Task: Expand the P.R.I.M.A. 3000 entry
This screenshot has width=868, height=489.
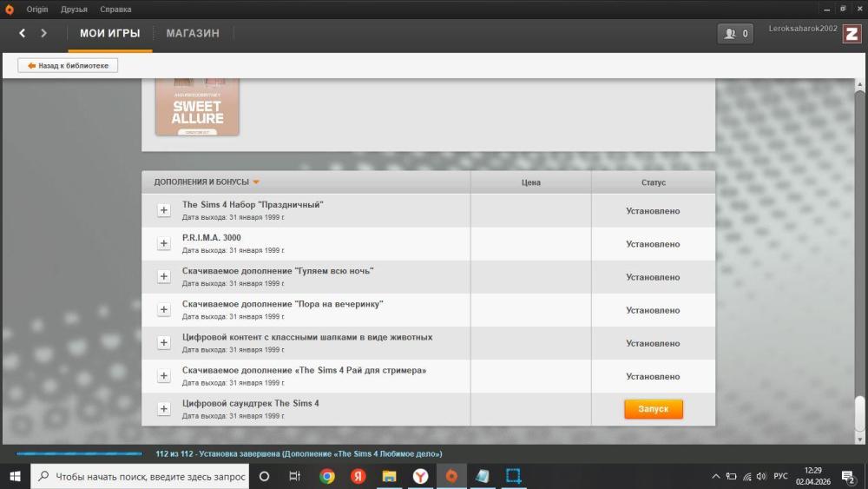Action: [x=163, y=244]
